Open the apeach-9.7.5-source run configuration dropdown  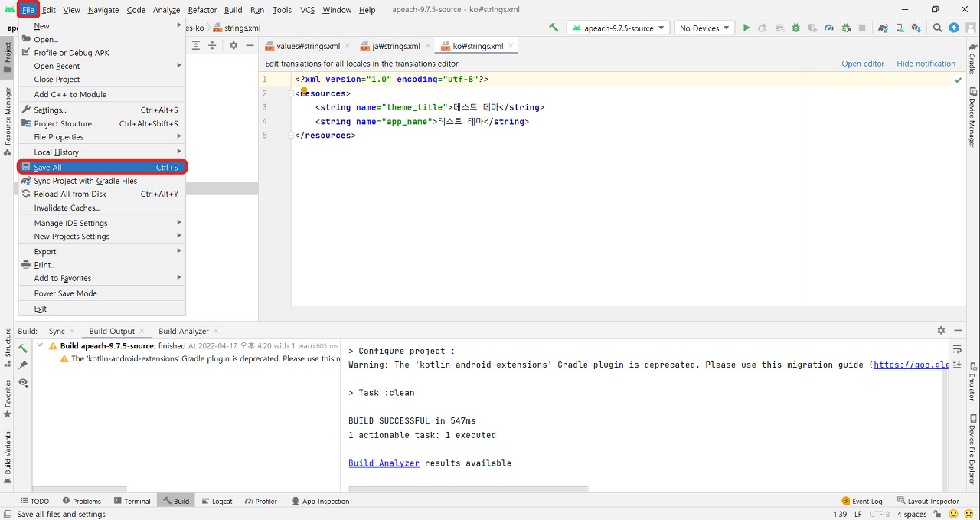(x=619, y=28)
